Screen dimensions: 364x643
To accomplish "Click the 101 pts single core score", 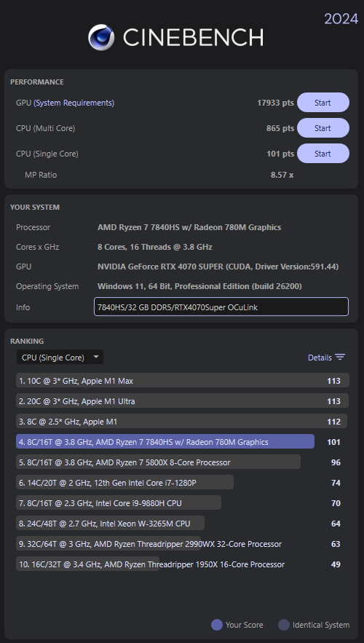I will click(x=280, y=154).
